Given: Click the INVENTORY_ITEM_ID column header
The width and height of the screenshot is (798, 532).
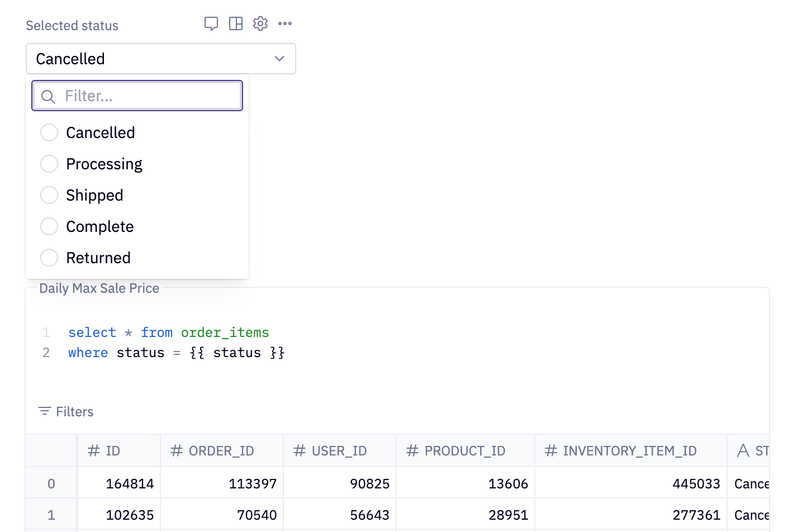Looking at the screenshot, I should click(629, 451).
